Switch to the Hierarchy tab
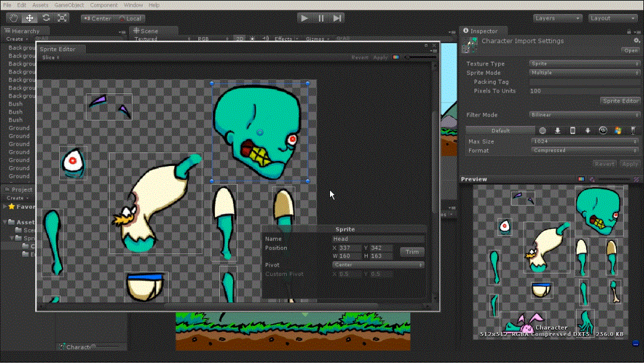Viewport: 644px width, 363px height. 25,31
